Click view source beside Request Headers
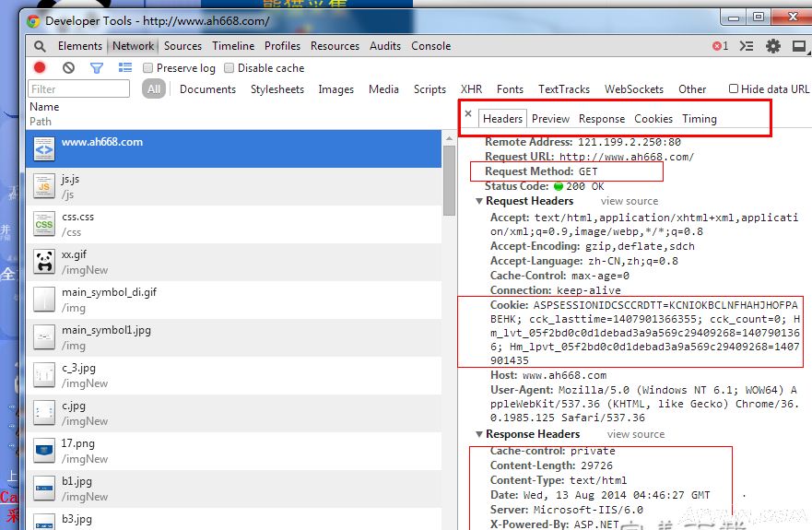 coord(629,201)
